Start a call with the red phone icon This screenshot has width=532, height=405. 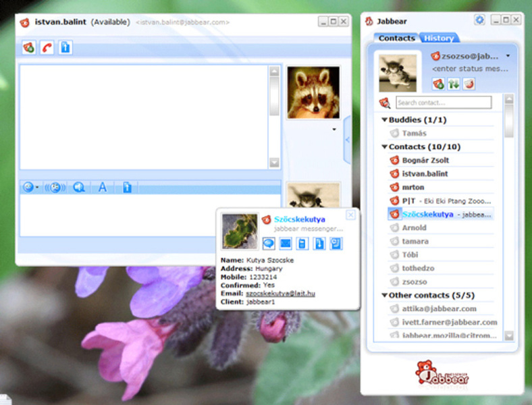pyautogui.click(x=47, y=47)
